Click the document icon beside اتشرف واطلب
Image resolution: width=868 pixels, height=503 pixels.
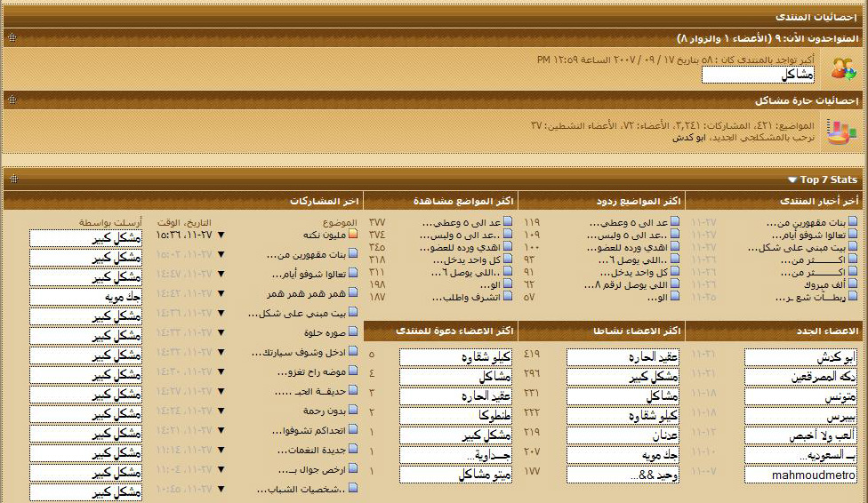508,297
